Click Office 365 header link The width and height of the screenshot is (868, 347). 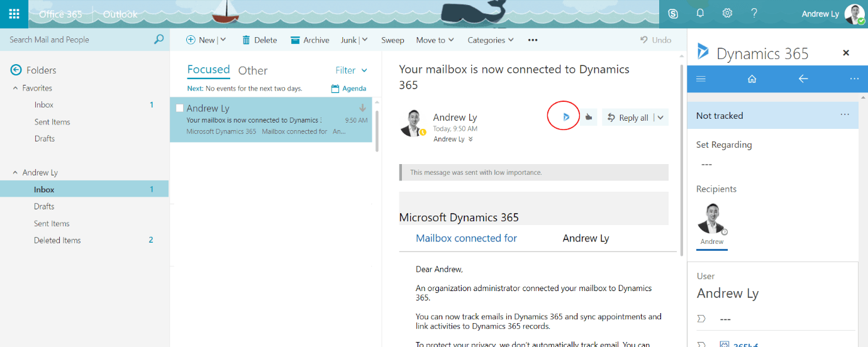60,14
